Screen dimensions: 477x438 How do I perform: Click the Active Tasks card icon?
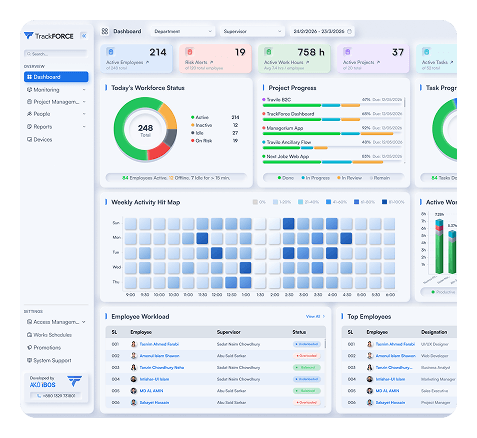pyautogui.click(x=426, y=52)
